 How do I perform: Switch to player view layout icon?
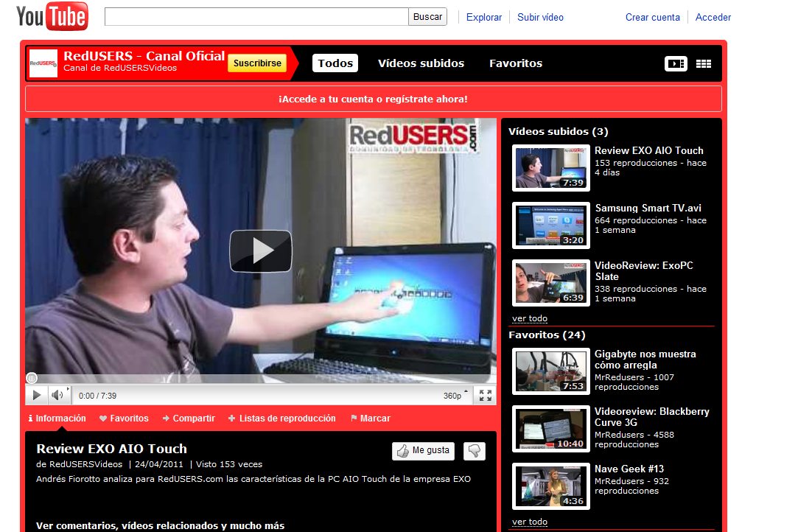(x=675, y=63)
